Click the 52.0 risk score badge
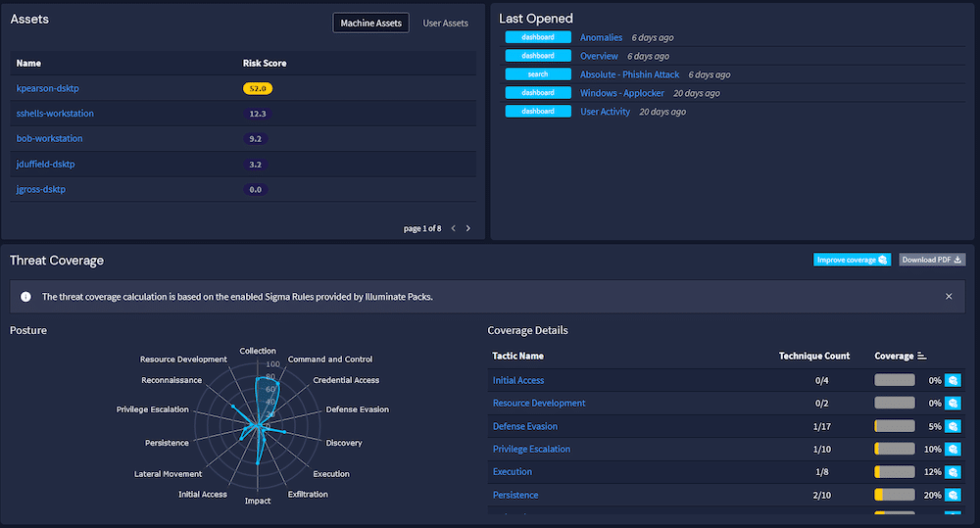This screenshot has width=980, height=528. coord(258,88)
